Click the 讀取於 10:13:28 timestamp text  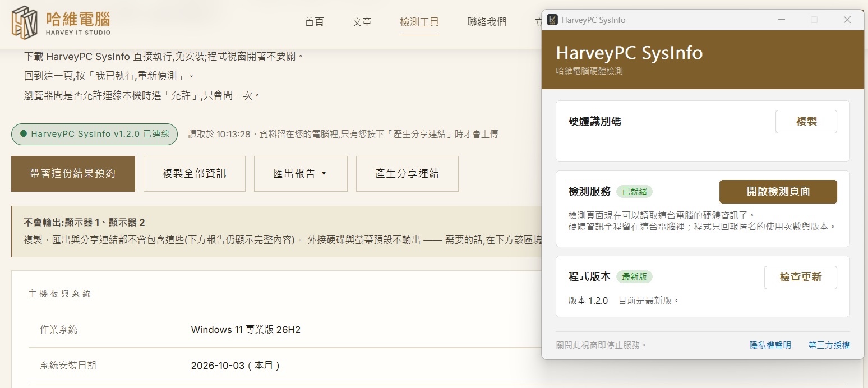[x=219, y=134]
